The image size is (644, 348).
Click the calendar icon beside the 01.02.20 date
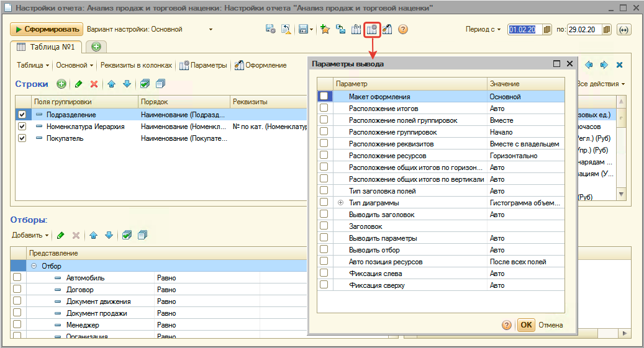coord(546,29)
